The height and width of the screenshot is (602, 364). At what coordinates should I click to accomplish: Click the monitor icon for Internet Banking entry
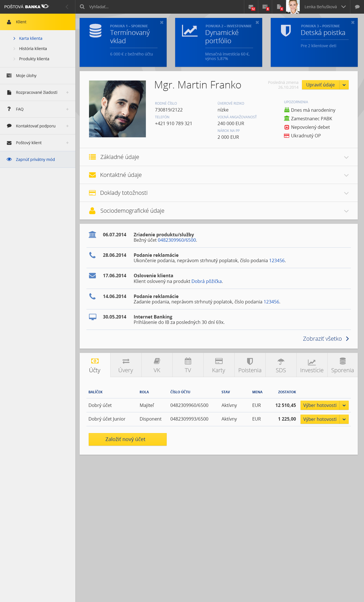tap(92, 317)
